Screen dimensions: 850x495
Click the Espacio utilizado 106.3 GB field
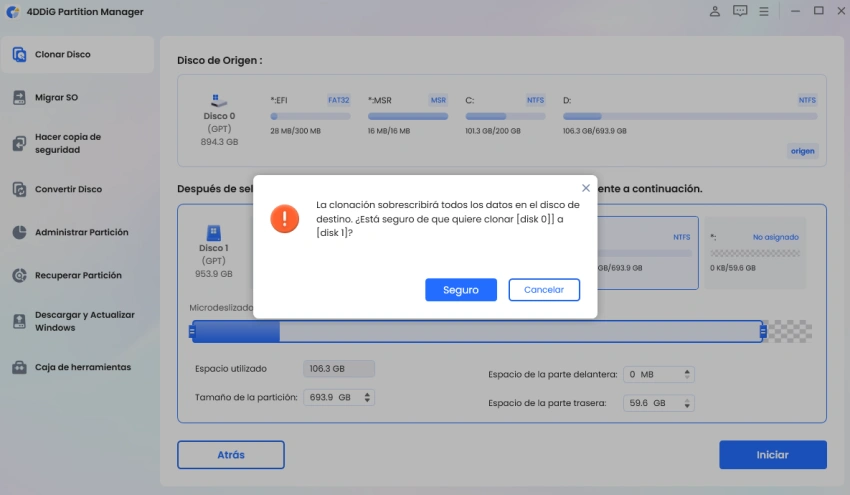point(339,369)
